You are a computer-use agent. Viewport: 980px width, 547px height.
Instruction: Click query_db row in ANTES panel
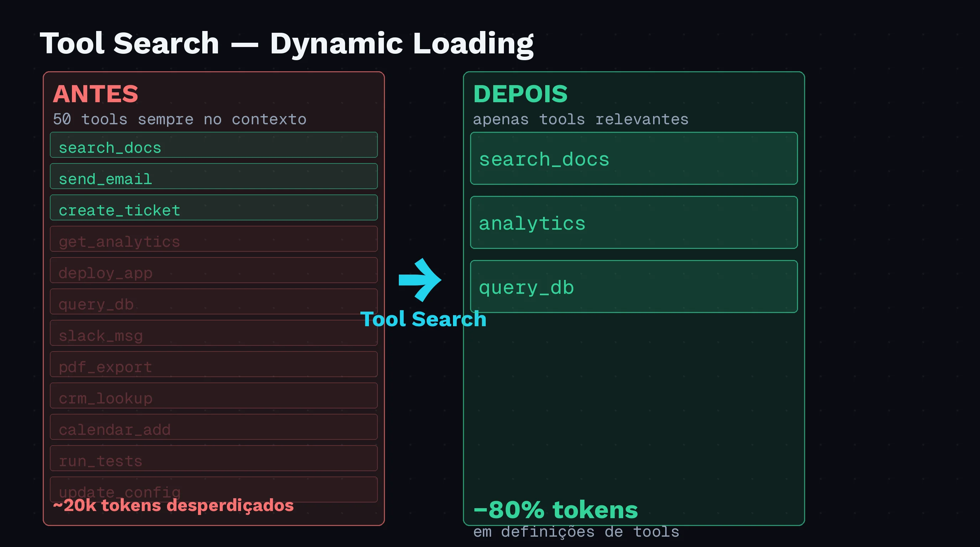[x=214, y=301]
